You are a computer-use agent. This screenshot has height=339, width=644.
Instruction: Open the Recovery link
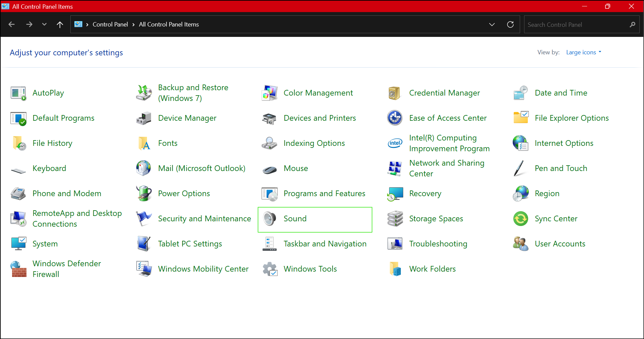425,193
